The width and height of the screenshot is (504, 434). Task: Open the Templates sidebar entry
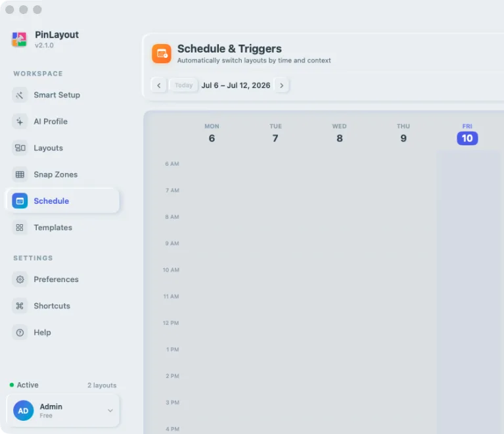pyautogui.click(x=62, y=228)
